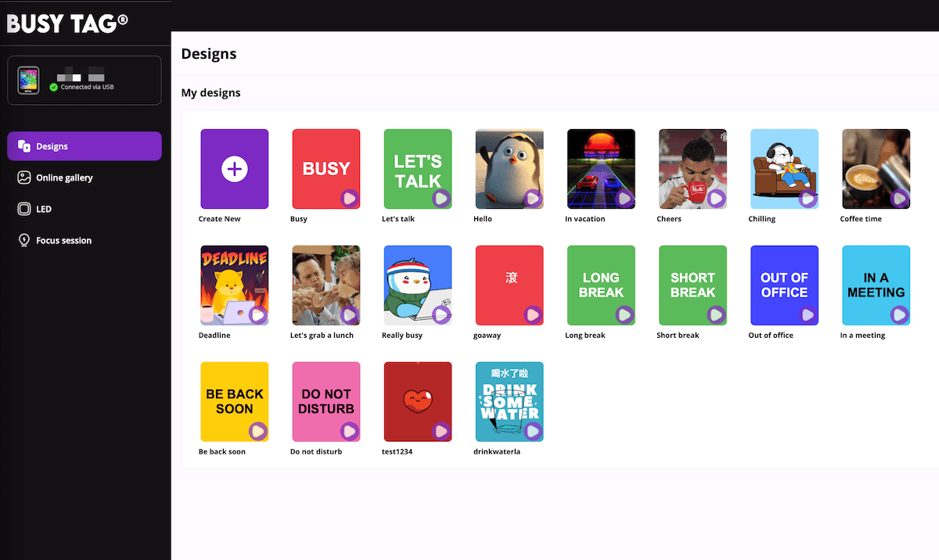939x560 pixels.
Task: Click the plus icon on Create New tile
Action: [234, 168]
